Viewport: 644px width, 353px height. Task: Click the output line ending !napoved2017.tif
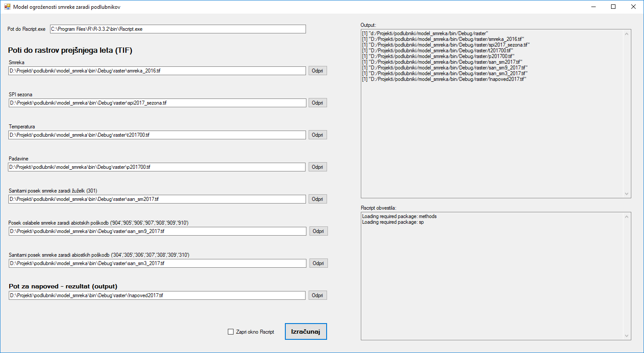pyautogui.click(x=444, y=79)
